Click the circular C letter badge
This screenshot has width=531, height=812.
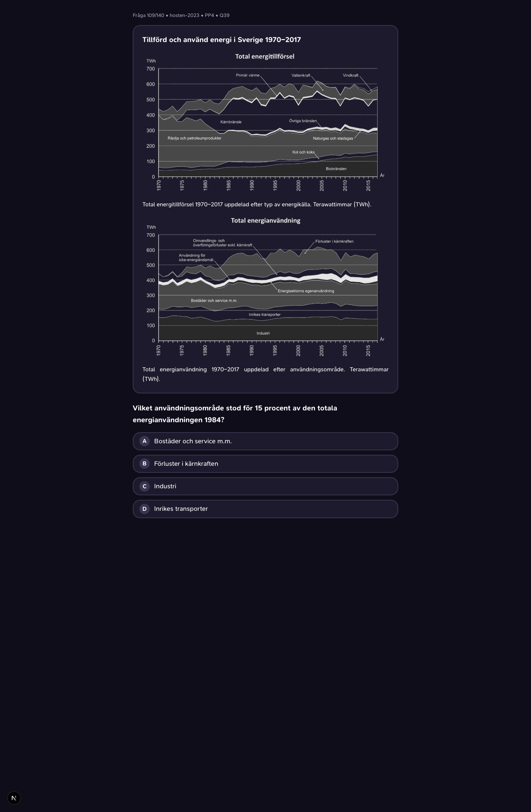[145, 486]
